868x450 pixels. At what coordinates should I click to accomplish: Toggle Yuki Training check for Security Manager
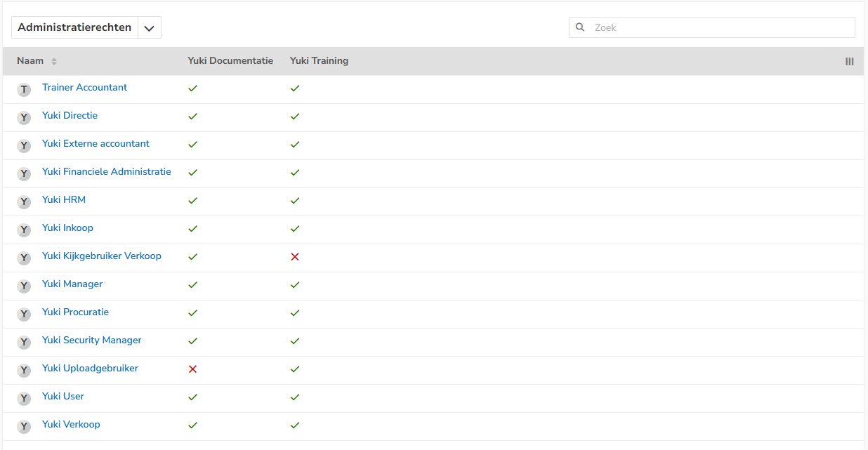[x=295, y=341]
